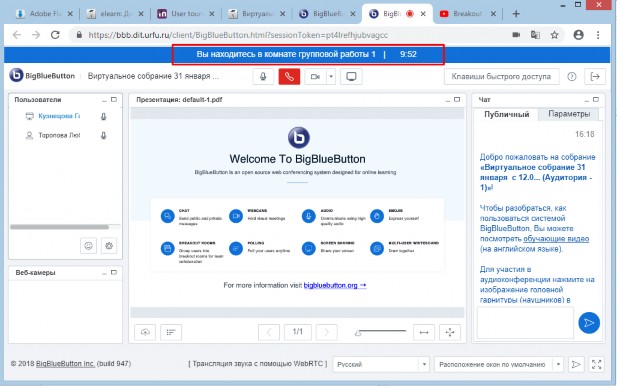This screenshot has width=617, height=386.
Task: Click the 1/1 slide number button
Action: point(298,332)
